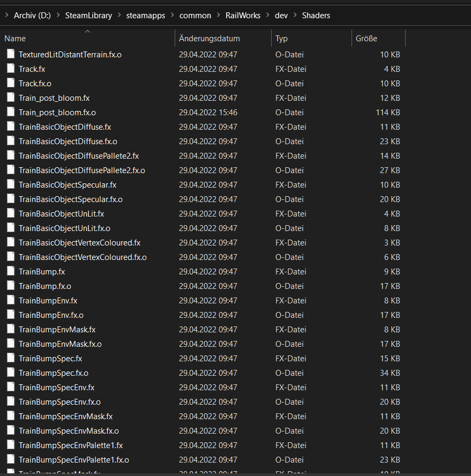Click the 34 KB size of TrainBumpSpec.fx.o

point(390,373)
